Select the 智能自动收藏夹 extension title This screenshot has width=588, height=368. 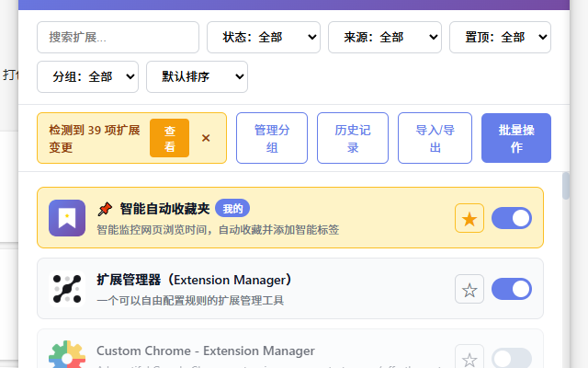[164, 209]
